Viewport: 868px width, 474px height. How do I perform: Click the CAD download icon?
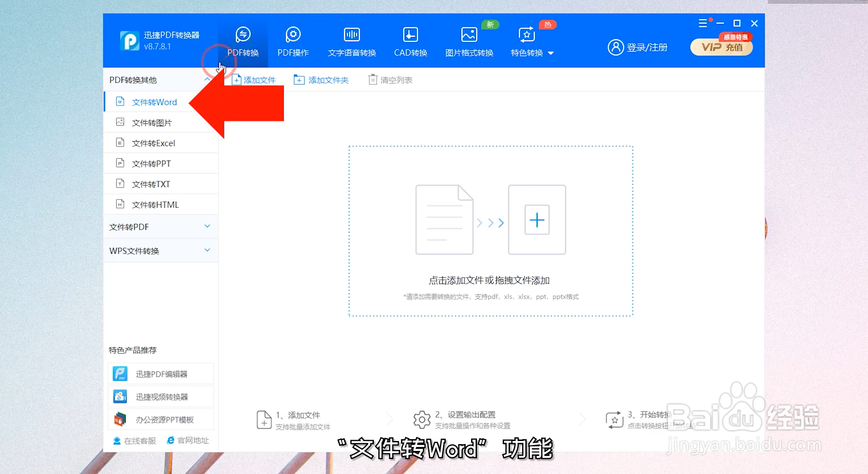[x=410, y=34]
